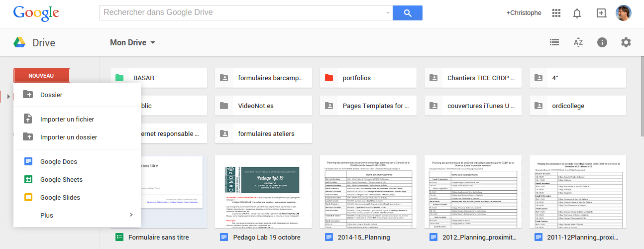Click the blue search magnifier button
Image resolution: width=644 pixels, height=249 pixels.
tap(407, 13)
